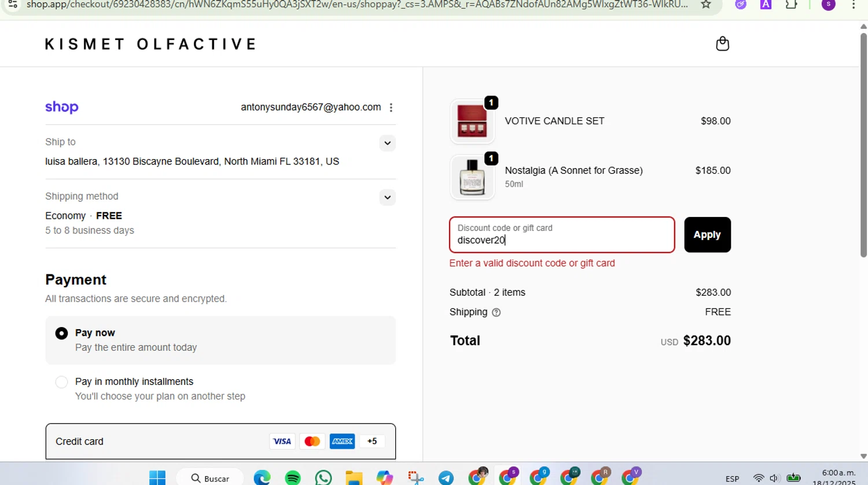The image size is (868, 485).
Task: View site information icon in address bar
Action: point(13,5)
